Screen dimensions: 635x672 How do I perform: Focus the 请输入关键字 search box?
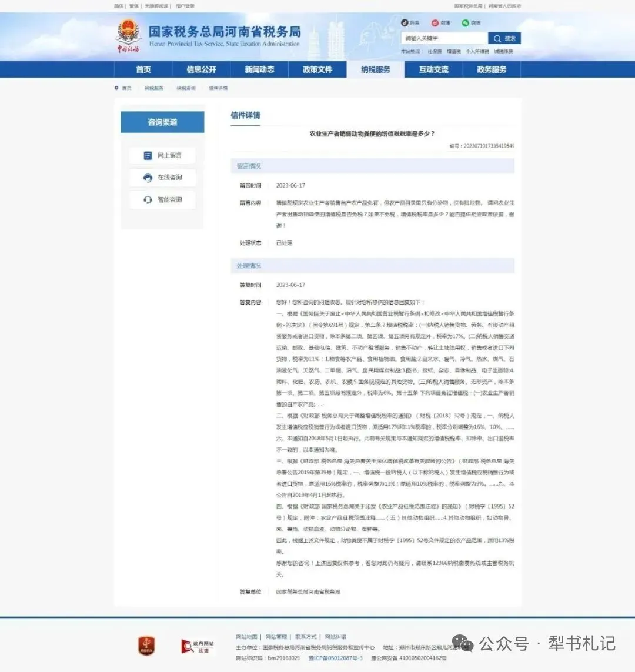(444, 38)
